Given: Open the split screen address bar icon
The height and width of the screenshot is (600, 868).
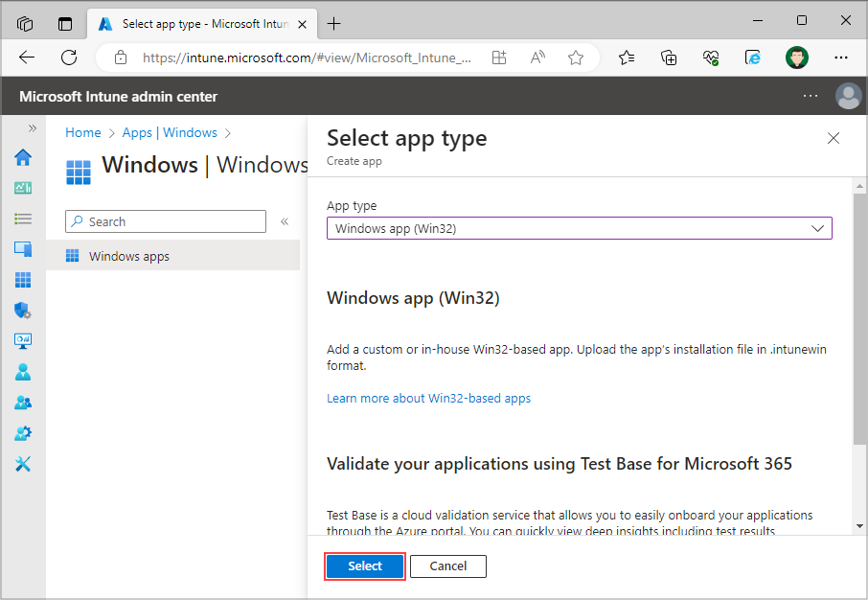Looking at the screenshot, I should tap(499, 58).
